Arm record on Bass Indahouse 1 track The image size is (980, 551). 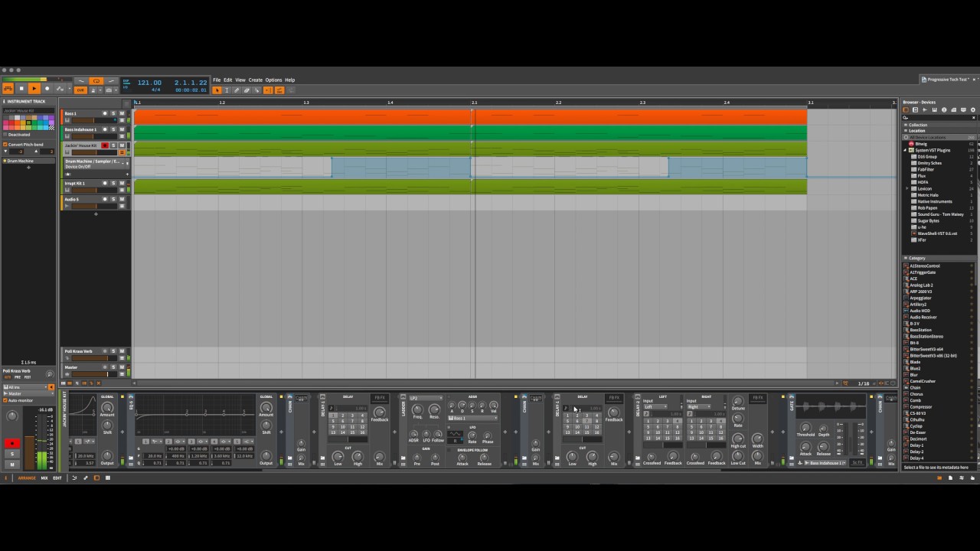tap(105, 129)
